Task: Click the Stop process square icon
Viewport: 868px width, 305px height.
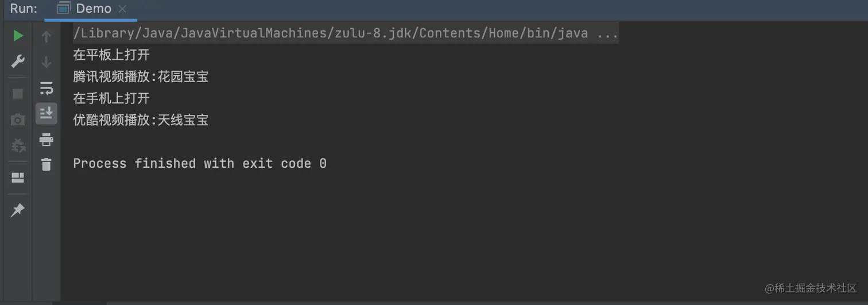Action: pyautogui.click(x=18, y=94)
